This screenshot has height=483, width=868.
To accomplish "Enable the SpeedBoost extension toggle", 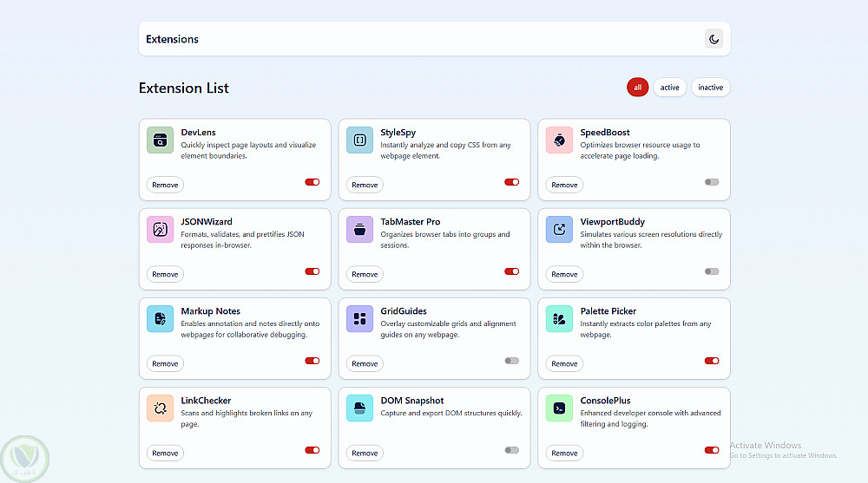I will point(712,182).
